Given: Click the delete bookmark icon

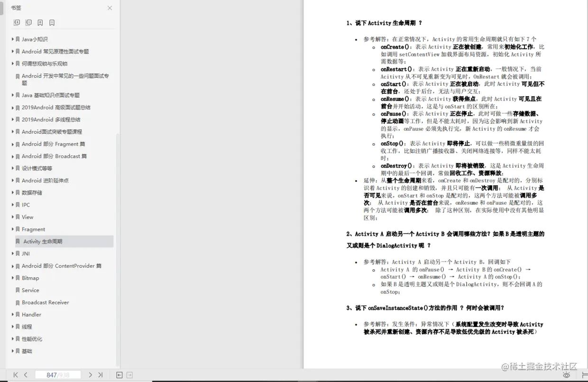Looking at the screenshot, I should [x=52, y=23].
